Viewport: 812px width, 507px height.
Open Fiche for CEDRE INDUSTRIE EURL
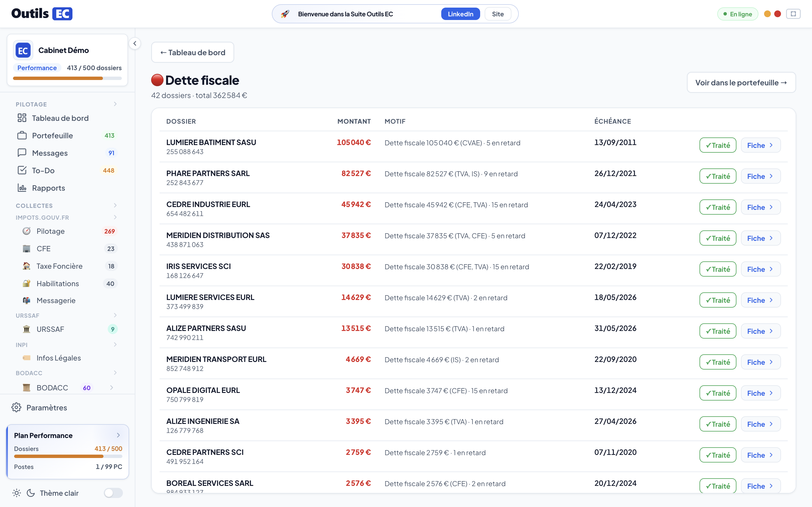(x=760, y=207)
